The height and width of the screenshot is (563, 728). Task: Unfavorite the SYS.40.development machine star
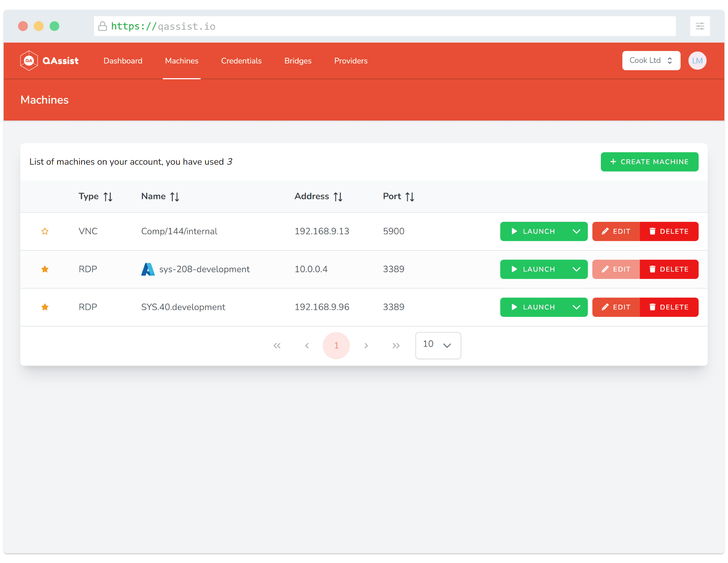(45, 307)
